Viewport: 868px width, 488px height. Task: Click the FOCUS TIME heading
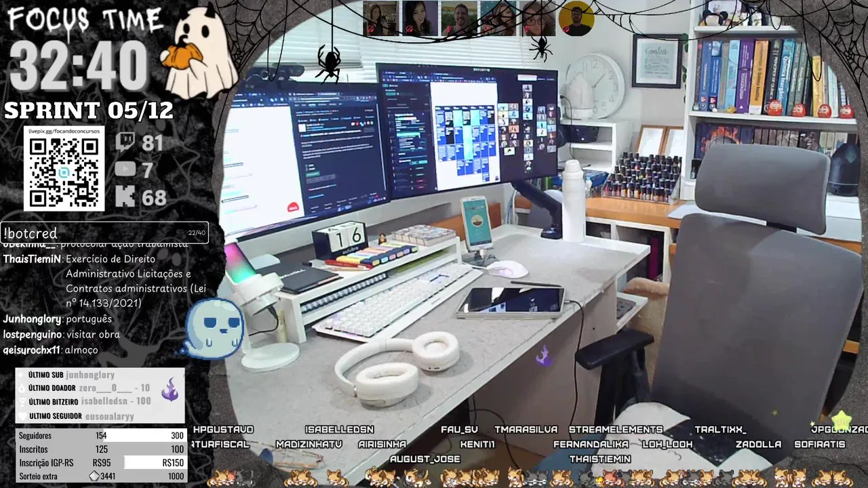pyautogui.click(x=85, y=20)
